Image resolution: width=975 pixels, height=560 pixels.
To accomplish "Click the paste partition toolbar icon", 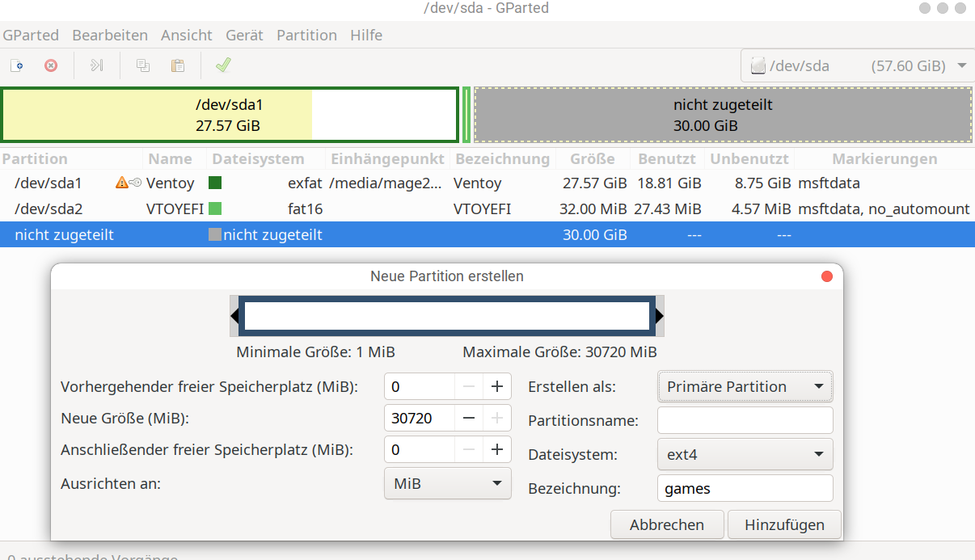I will click(x=177, y=65).
